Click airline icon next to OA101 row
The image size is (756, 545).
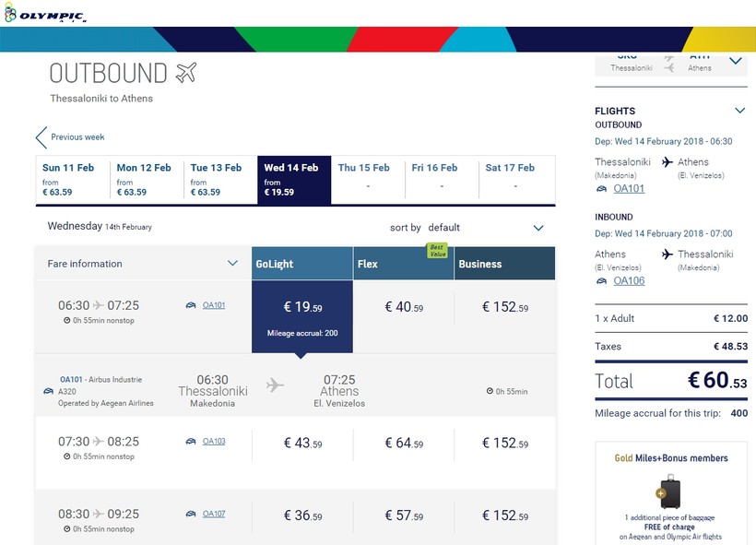191,305
